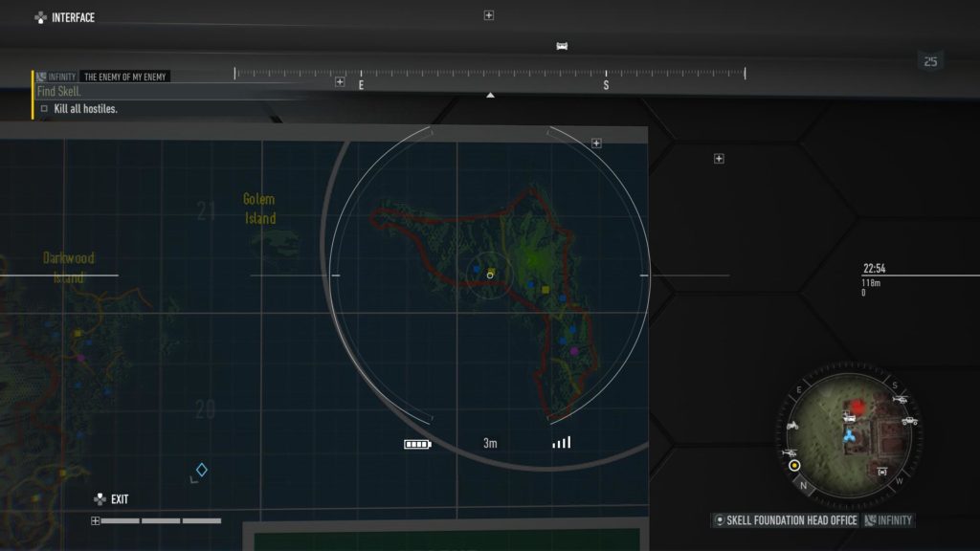
Task: Select the red enemy zone on minimap
Action: click(x=858, y=408)
